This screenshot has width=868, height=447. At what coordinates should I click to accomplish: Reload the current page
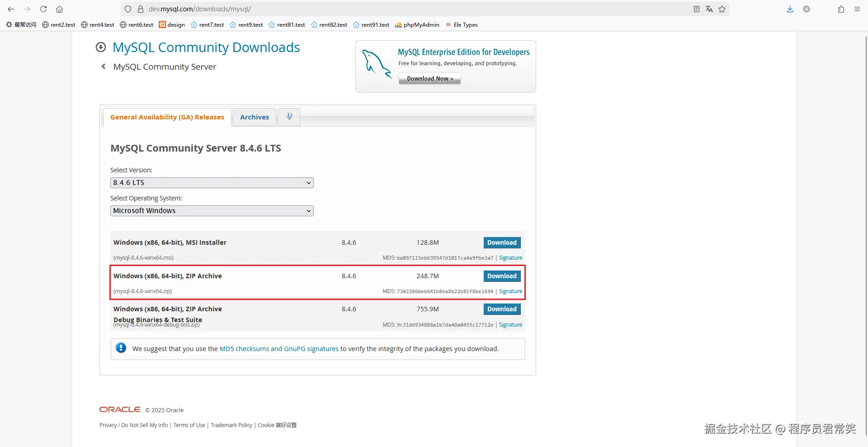click(43, 9)
